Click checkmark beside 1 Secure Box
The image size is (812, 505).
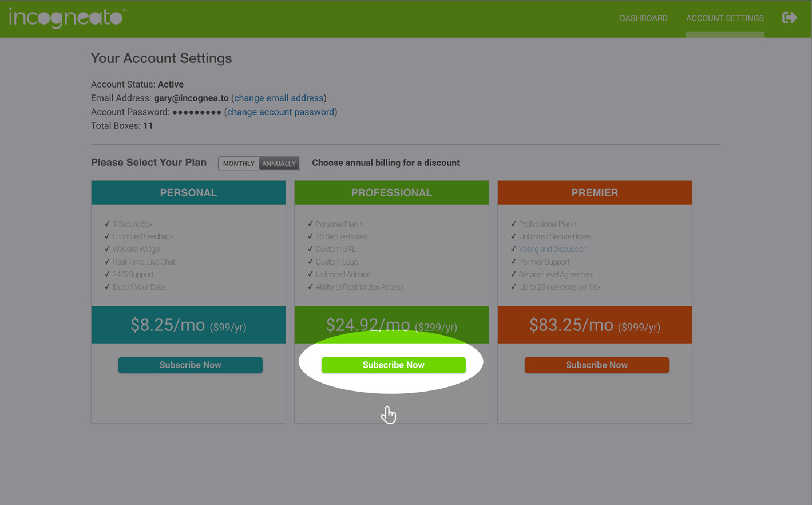pos(107,224)
